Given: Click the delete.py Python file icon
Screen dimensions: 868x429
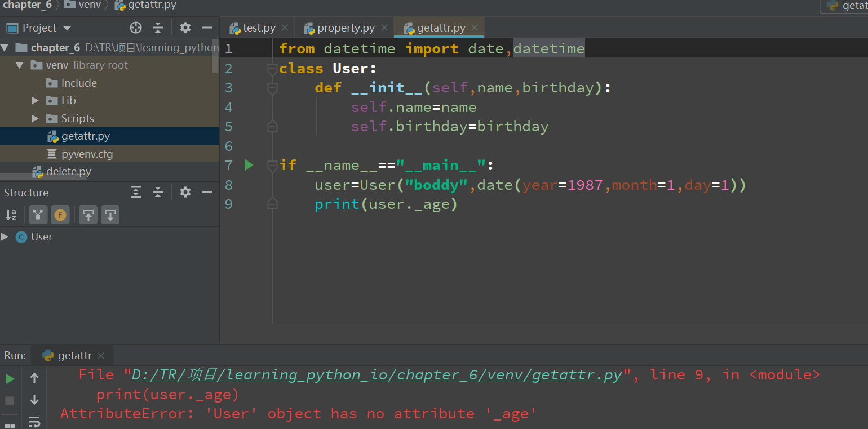Looking at the screenshot, I should tap(38, 172).
